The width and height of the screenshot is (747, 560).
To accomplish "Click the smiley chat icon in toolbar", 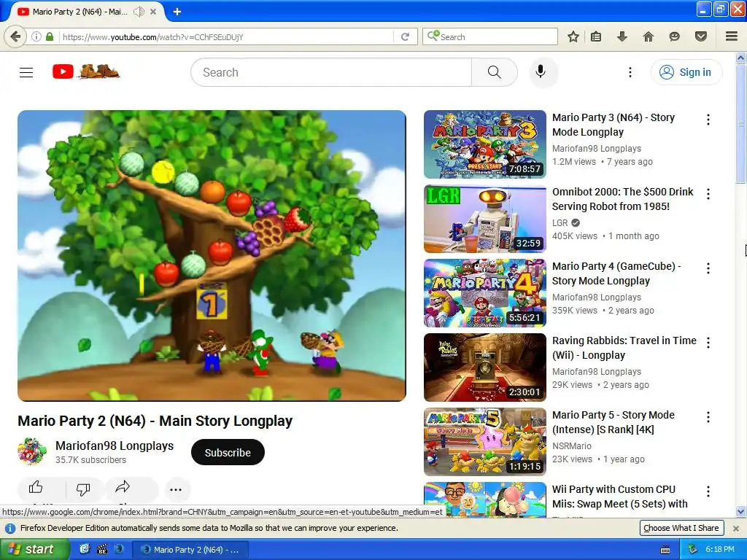I will (674, 36).
